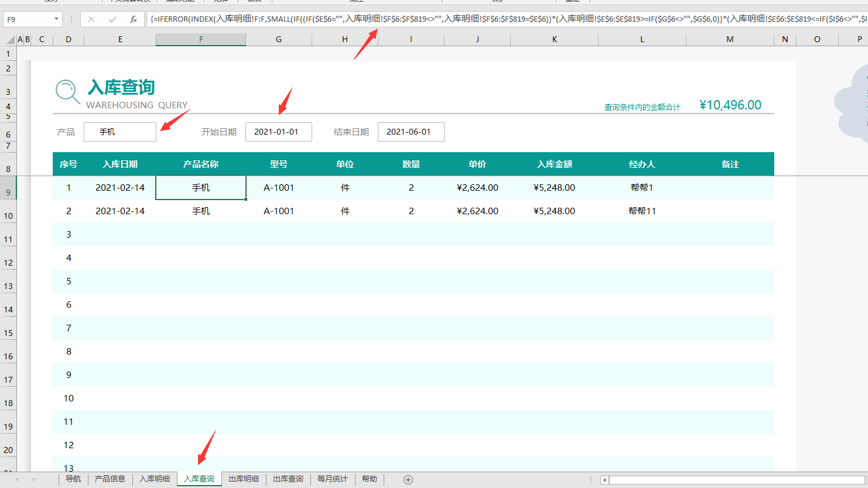The height and width of the screenshot is (488, 868).
Task: Click serial number 7 cell
Action: click(69, 328)
